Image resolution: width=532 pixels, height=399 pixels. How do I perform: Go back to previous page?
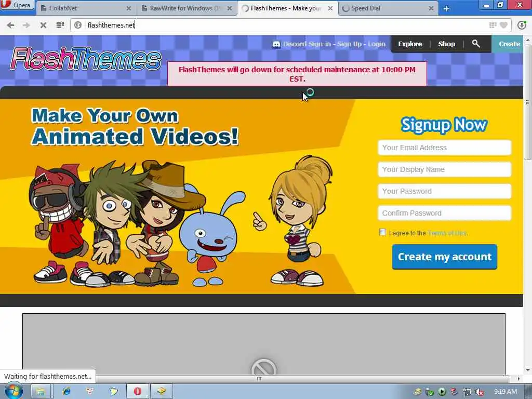pos(10,25)
